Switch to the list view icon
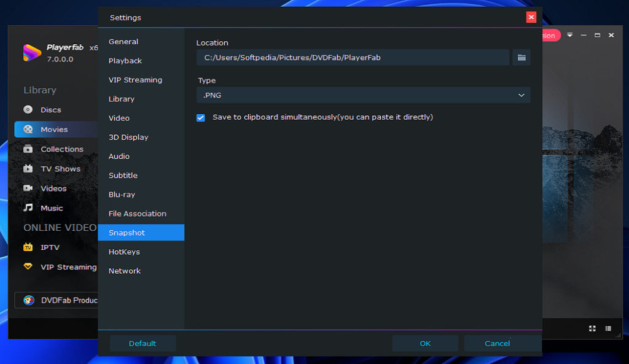 pyautogui.click(x=608, y=328)
